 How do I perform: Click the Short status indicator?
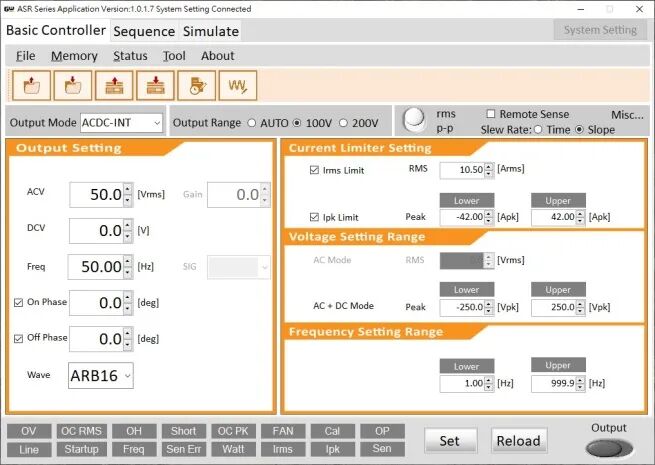point(183,431)
